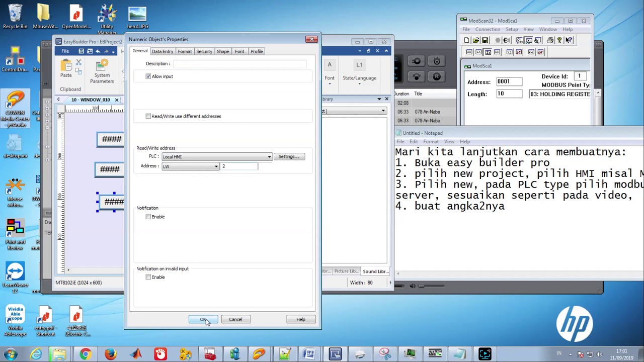644x362 pixels.
Task: Click Cancel in Numeric Object's Properties
Action: (235, 319)
